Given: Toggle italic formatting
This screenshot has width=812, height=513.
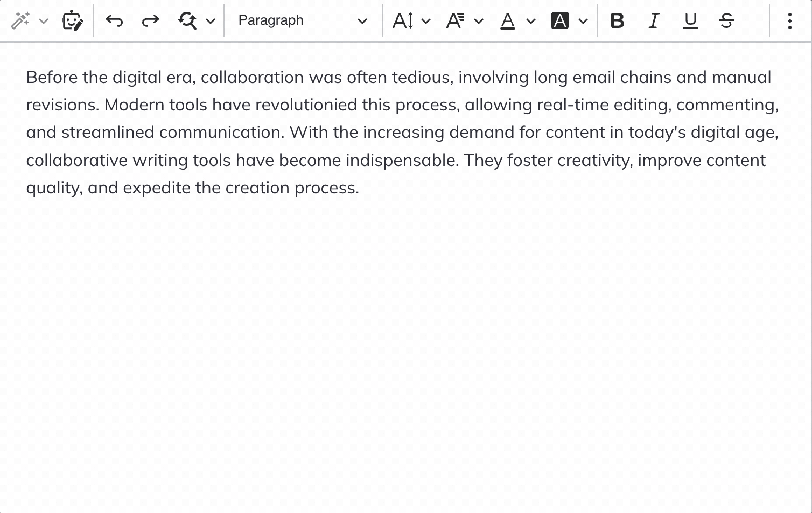Looking at the screenshot, I should (x=654, y=20).
